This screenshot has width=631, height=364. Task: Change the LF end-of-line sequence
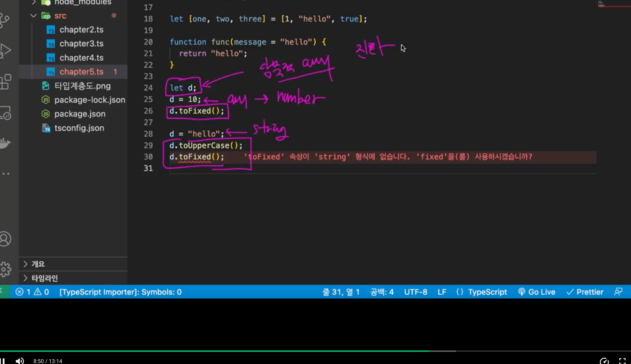[442, 292]
